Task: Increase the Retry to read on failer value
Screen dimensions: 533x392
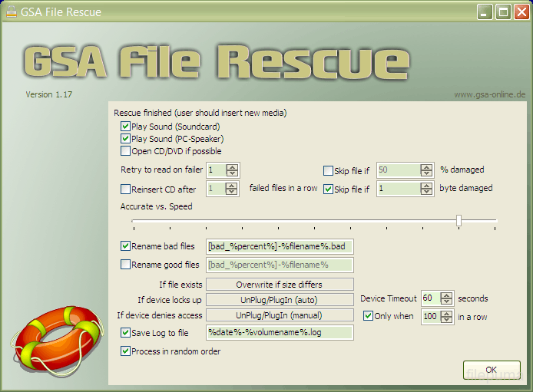Action: pyautogui.click(x=233, y=166)
